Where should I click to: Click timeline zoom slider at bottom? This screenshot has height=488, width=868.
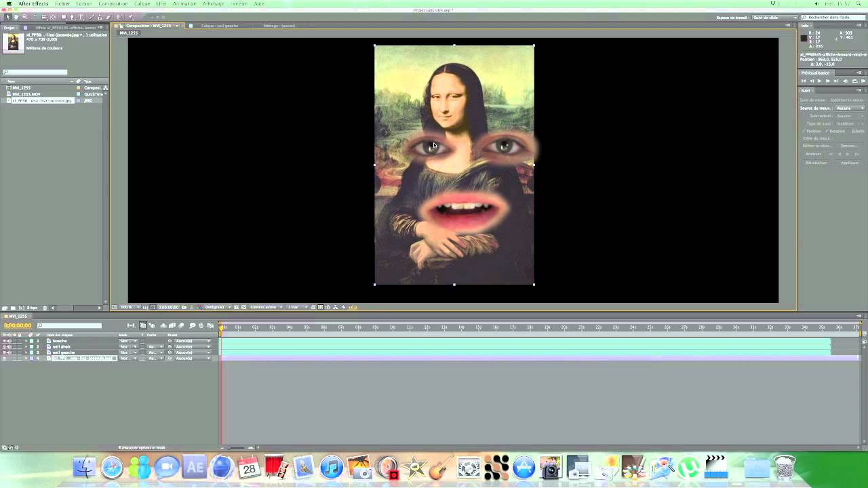(x=235, y=447)
